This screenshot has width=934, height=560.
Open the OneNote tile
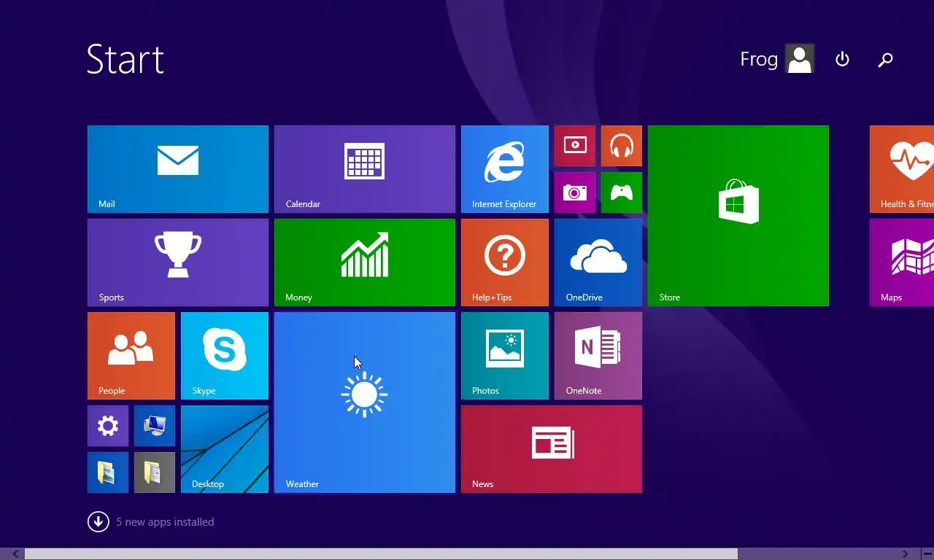tap(598, 356)
